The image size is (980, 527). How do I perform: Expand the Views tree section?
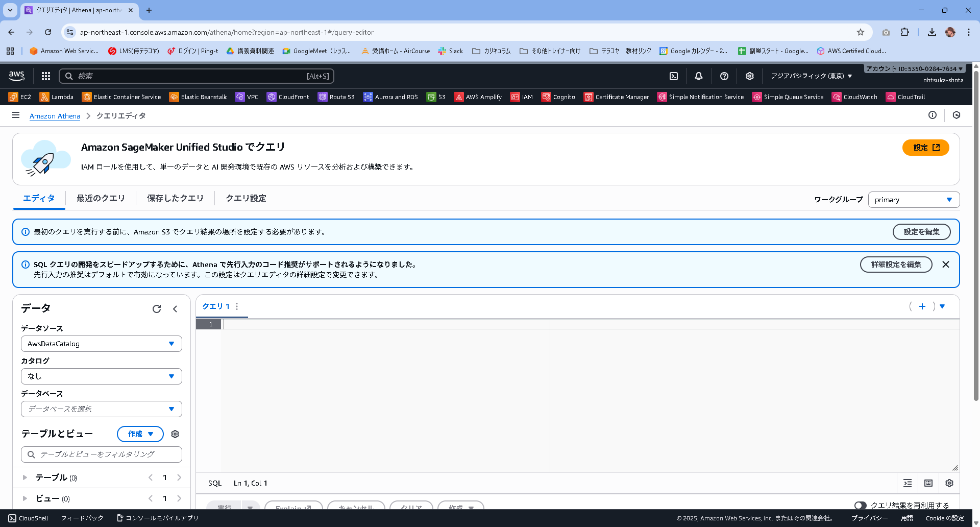(x=25, y=498)
